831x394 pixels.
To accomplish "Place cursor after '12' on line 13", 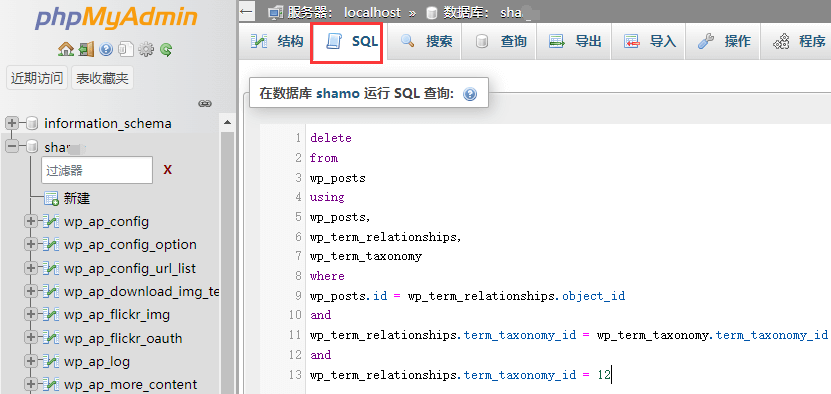I will point(612,375).
